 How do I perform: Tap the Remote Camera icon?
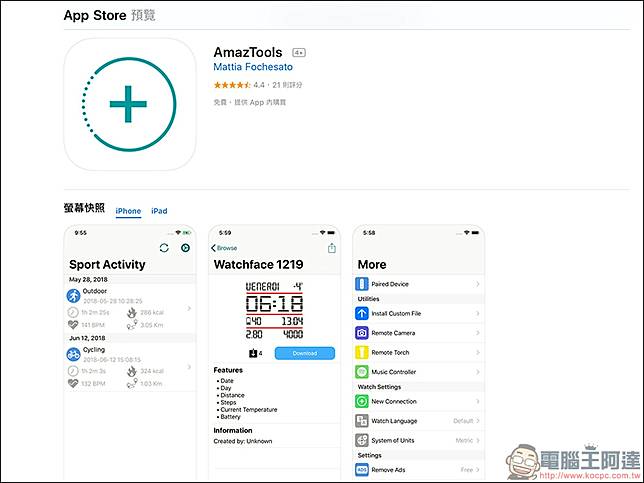[x=362, y=333]
